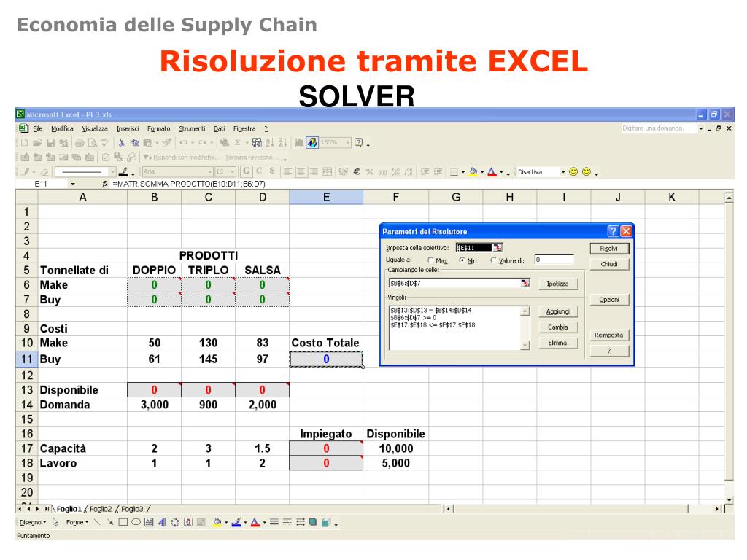The height and width of the screenshot is (560, 747).
Task: Open the File menu
Action: click(x=38, y=128)
